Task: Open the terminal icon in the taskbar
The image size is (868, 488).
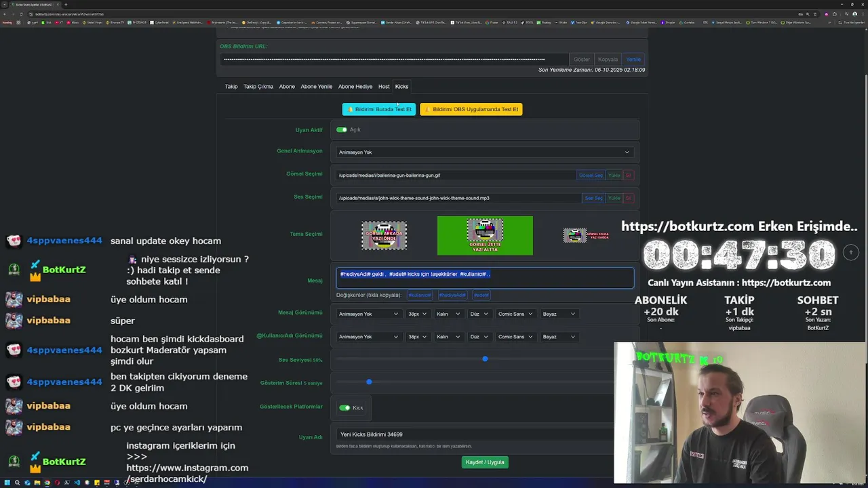Action: (x=66, y=483)
